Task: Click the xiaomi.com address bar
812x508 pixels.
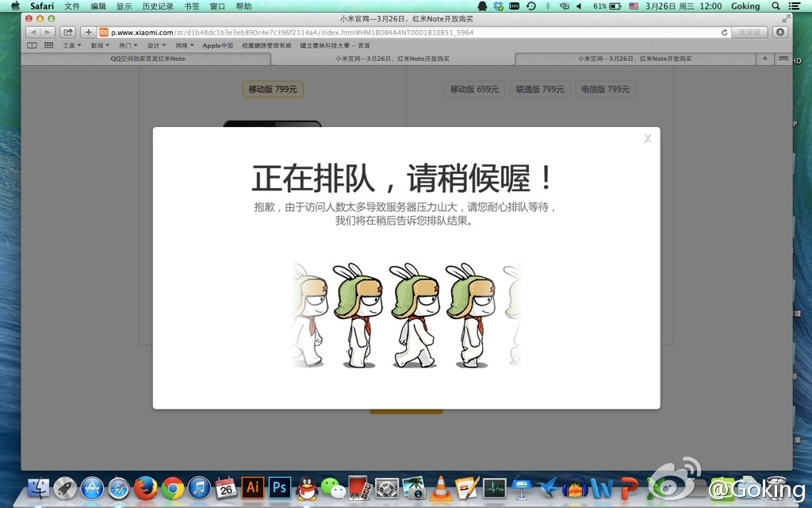Action: [414, 32]
